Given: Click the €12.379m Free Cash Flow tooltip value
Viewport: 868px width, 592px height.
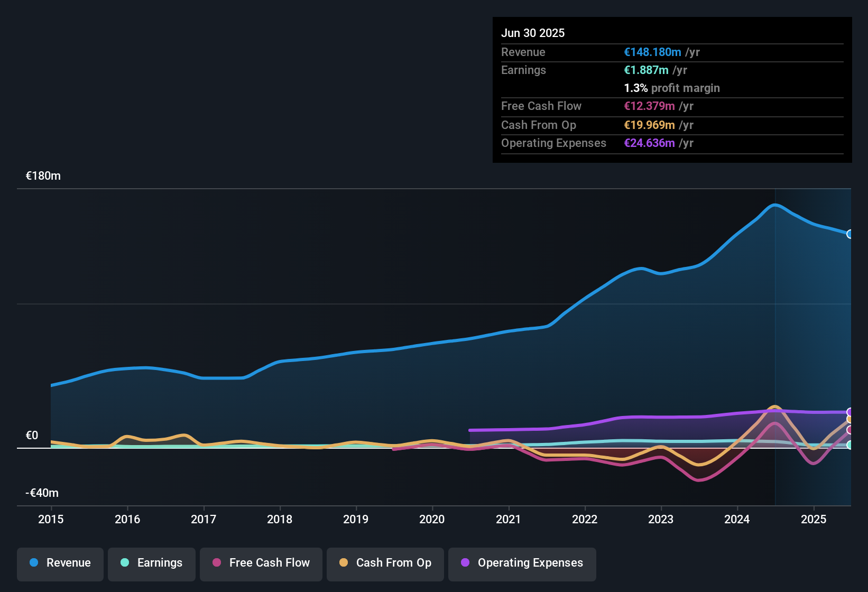Looking at the screenshot, I should tap(649, 106).
